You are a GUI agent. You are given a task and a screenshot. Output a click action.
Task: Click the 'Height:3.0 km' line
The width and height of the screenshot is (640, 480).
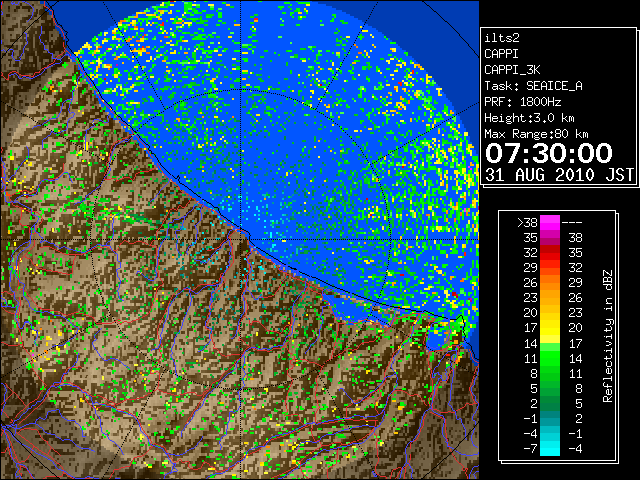[529, 118]
